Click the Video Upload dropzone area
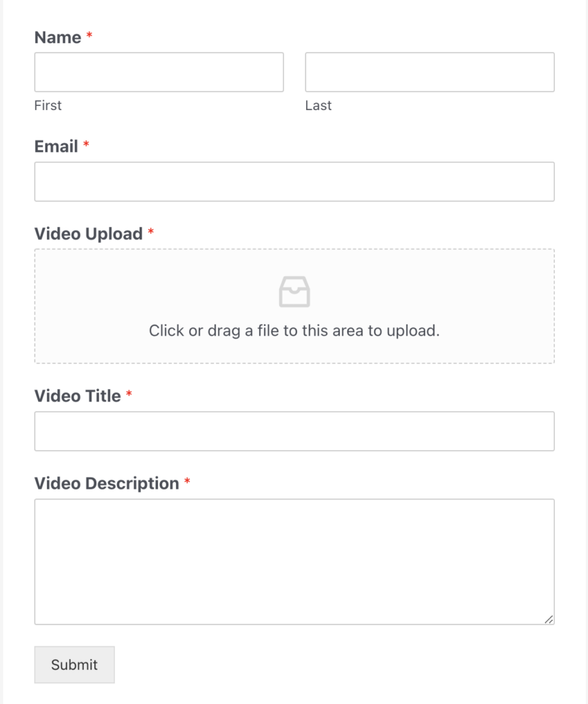The height and width of the screenshot is (704, 588). pos(294,306)
